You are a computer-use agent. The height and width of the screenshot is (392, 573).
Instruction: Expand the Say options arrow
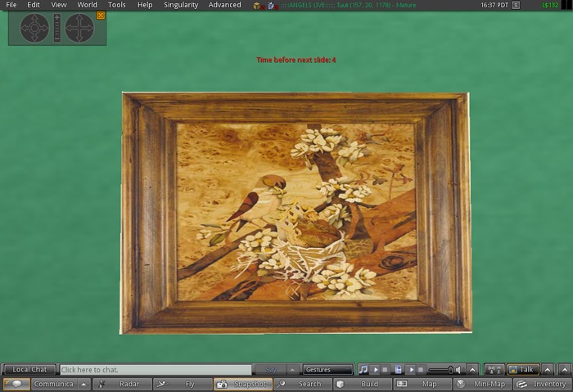coord(292,370)
